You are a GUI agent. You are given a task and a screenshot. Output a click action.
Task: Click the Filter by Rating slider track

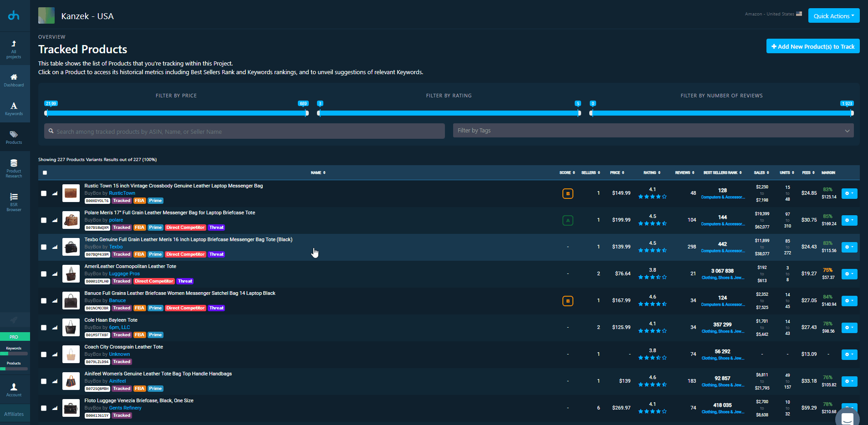pyautogui.click(x=449, y=113)
